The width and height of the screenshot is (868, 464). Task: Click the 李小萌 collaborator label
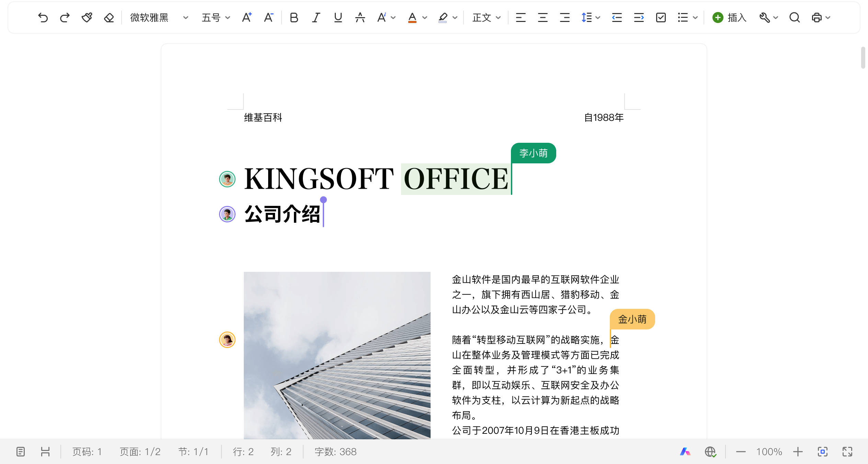click(x=534, y=153)
